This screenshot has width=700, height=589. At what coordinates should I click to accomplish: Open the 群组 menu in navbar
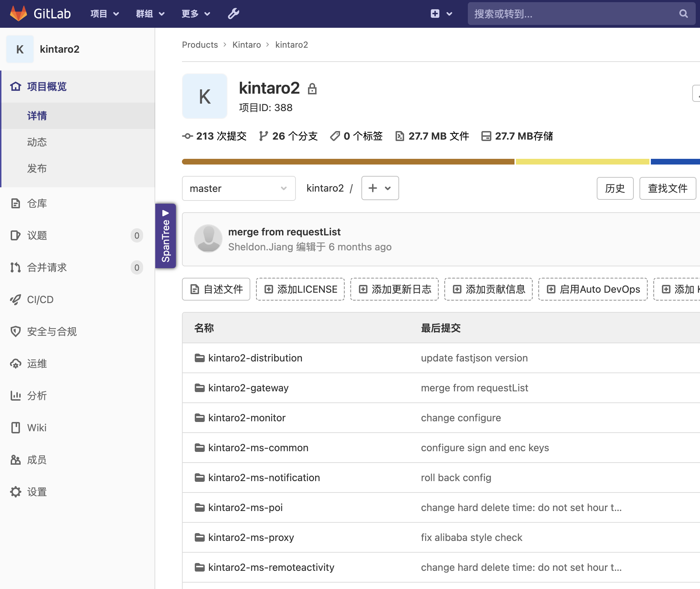[x=150, y=14]
